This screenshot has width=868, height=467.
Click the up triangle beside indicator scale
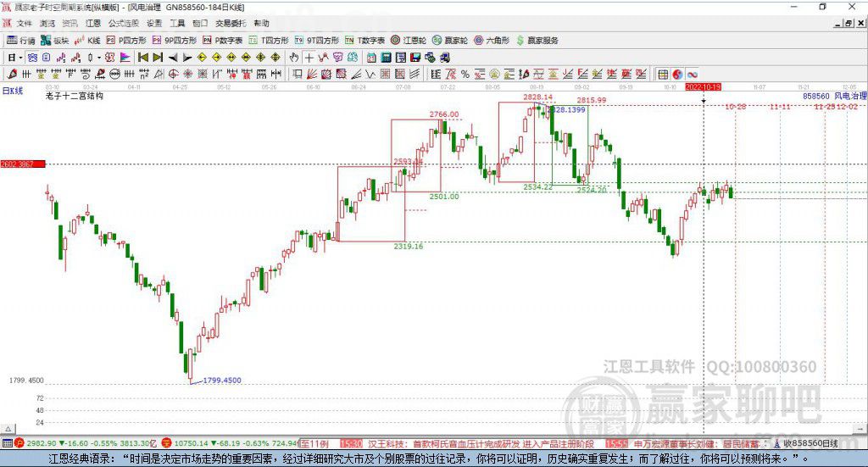coord(8,429)
